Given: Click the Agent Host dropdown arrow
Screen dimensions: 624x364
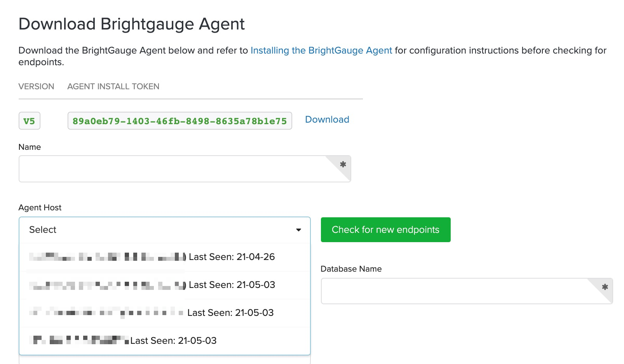Looking at the screenshot, I should (298, 230).
